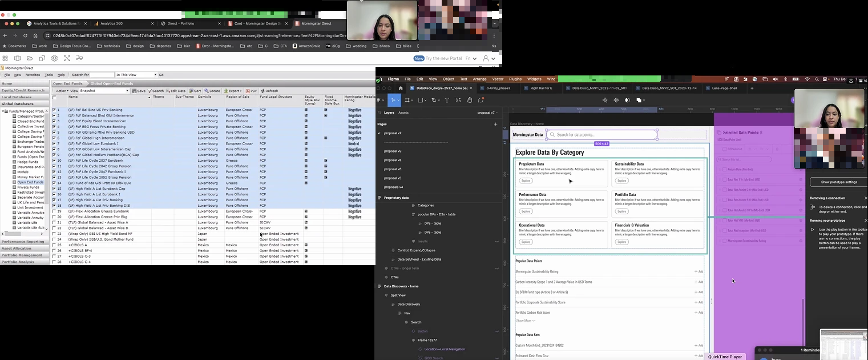Switch to the Assets tab in Figma
The height and width of the screenshot is (360, 868).
click(x=403, y=113)
